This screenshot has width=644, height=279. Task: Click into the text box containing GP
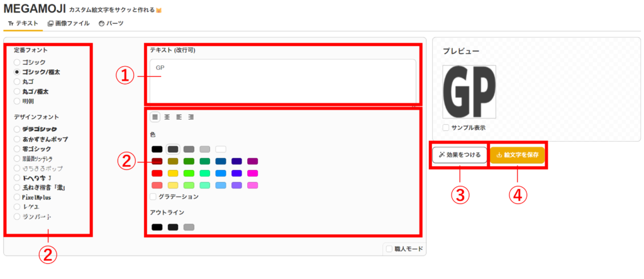coord(283,81)
